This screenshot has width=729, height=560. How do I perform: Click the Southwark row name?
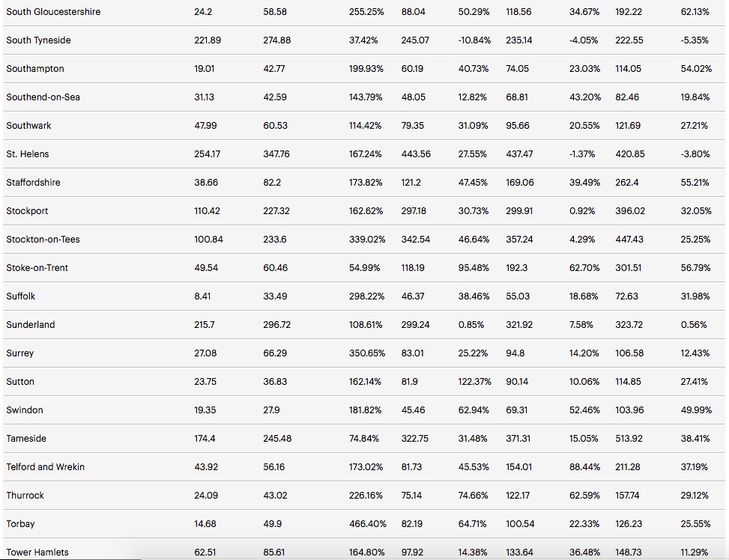28,126
